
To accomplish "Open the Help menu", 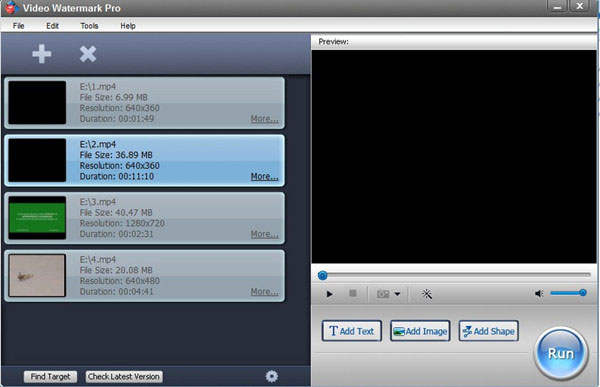I will 128,26.
